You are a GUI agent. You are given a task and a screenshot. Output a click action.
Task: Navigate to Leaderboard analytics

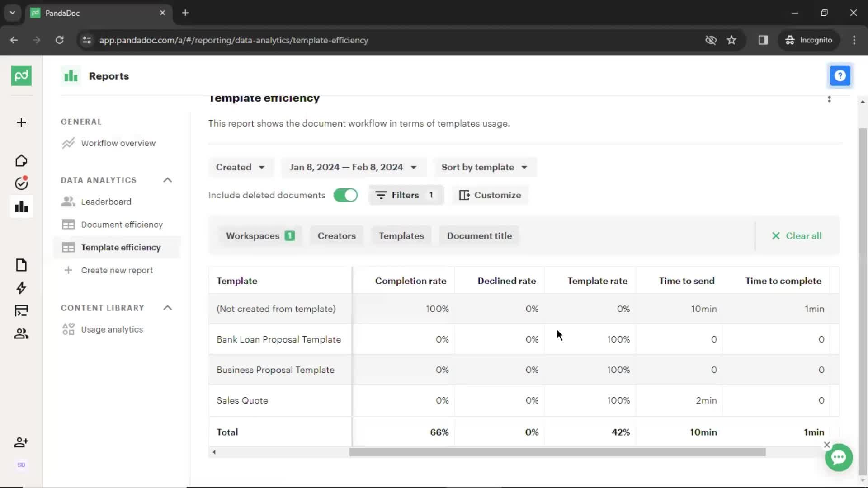click(x=106, y=202)
